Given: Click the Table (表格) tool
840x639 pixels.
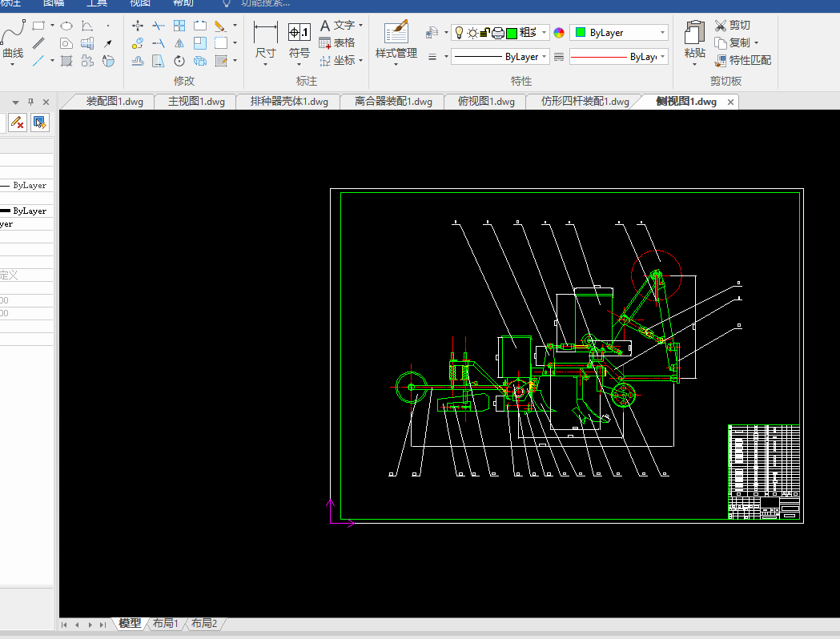Looking at the screenshot, I should 336,42.
